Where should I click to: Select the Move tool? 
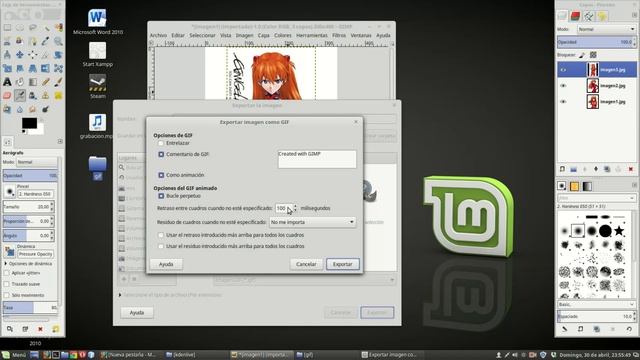pos(20,55)
